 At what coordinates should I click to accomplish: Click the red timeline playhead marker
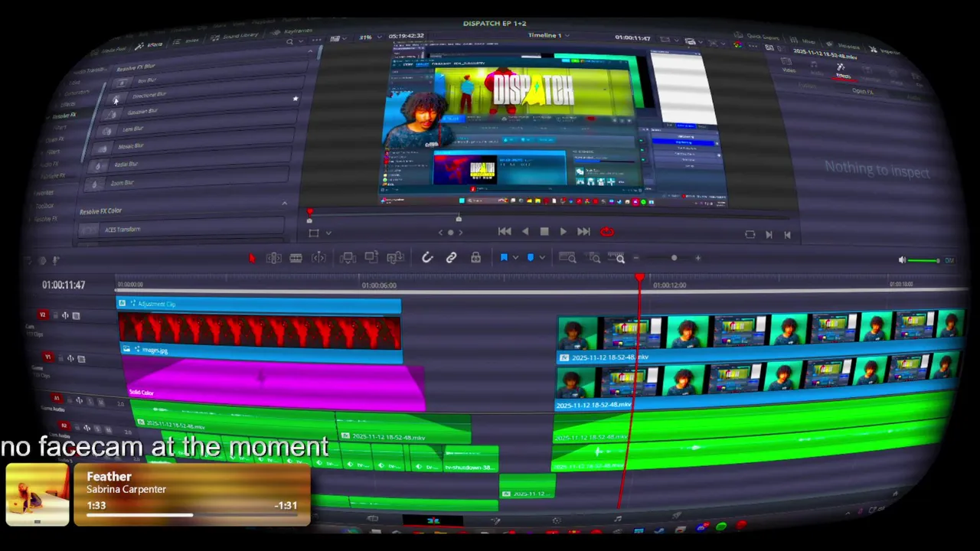tap(639, 279)
